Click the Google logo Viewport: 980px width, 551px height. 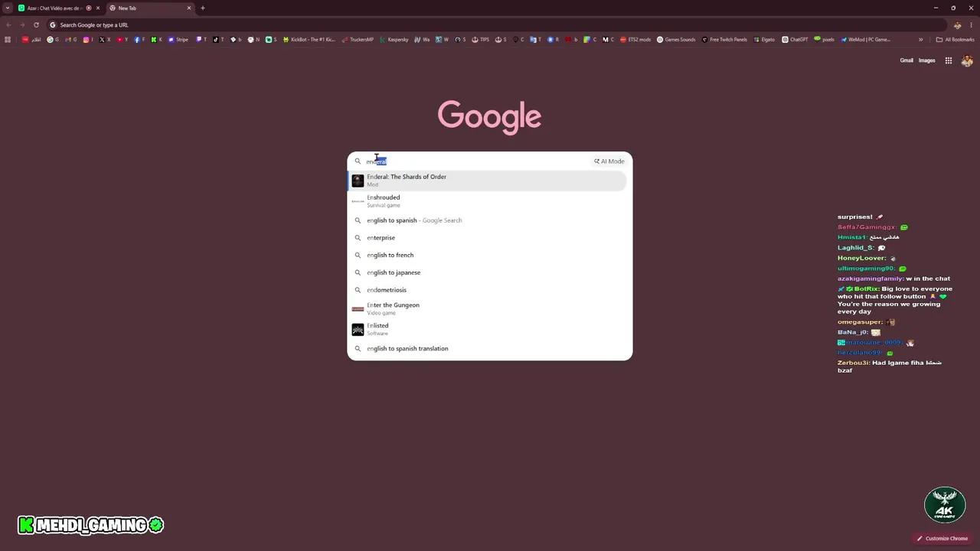pyautogui.click(x=489, y=116)
